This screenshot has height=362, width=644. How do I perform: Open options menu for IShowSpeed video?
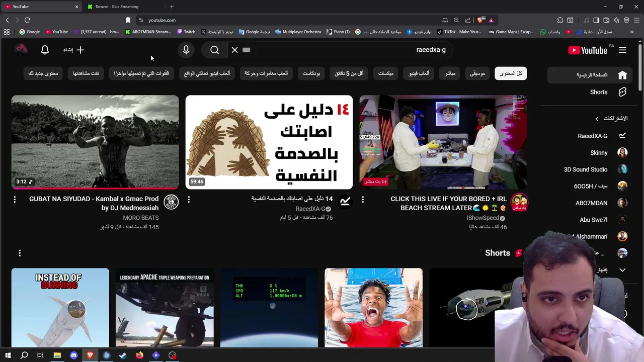(363, 200)
